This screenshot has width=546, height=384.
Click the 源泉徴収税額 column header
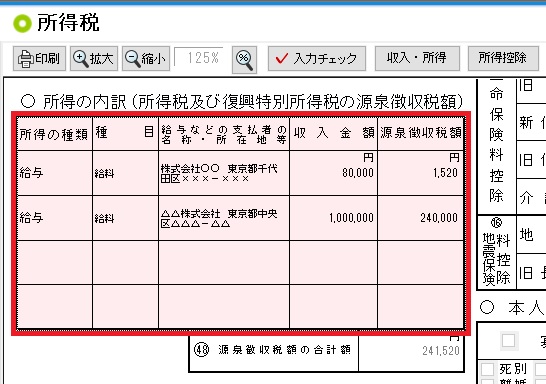coord(421,134)
